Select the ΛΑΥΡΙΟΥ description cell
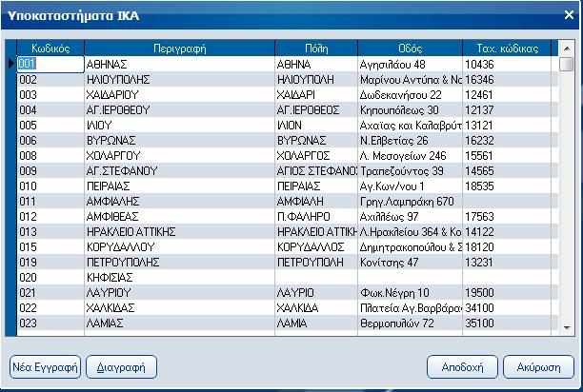 click(180, 292)
